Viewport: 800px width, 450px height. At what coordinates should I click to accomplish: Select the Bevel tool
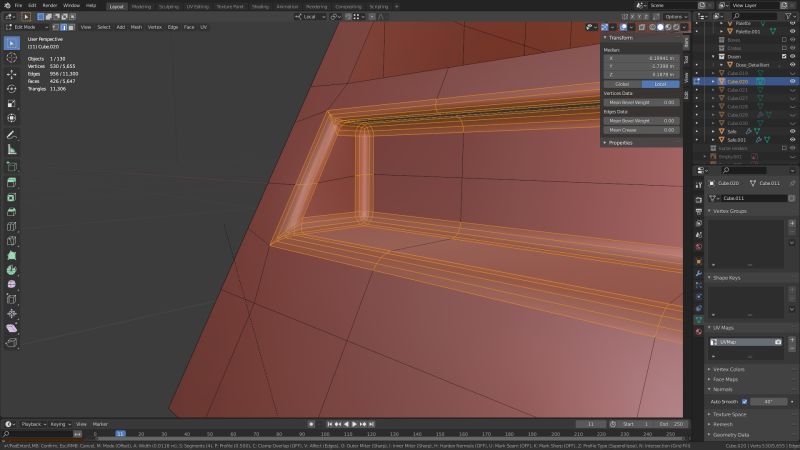click(x=11, y=212)
